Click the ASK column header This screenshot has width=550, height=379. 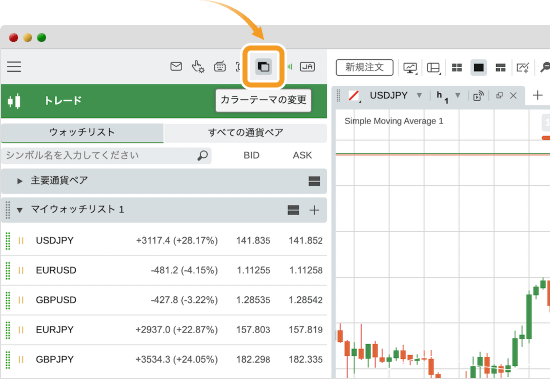[x=302, y=155]
